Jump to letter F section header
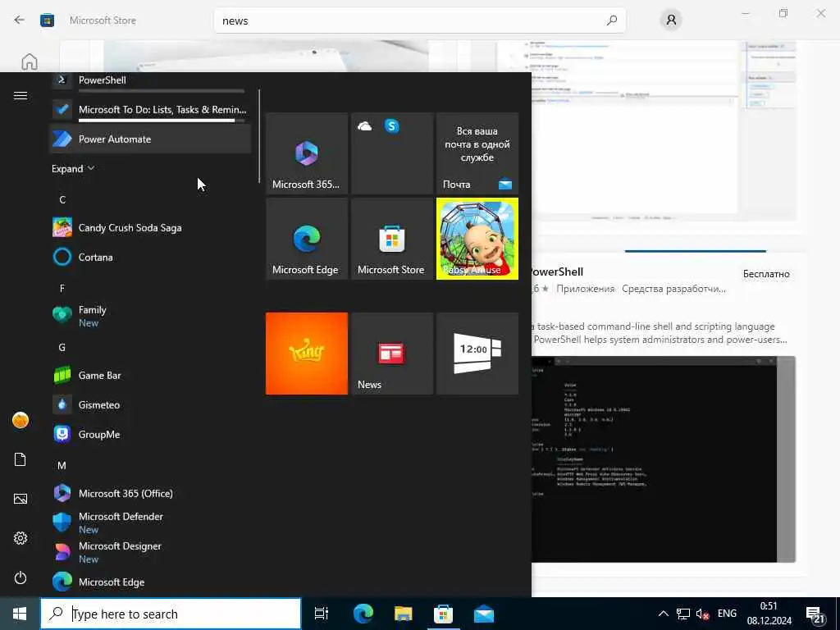Image resolution: width=840 pixels, height=630 pixels. (62, 289)
